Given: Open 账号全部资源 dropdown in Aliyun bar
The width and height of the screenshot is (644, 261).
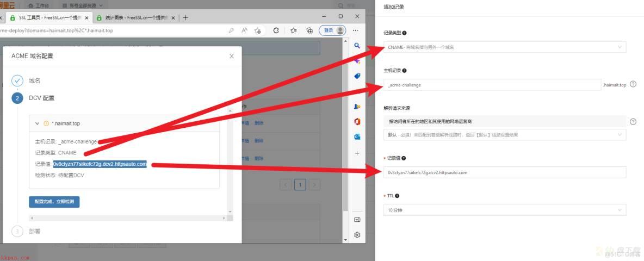Looking at the screenshot, I should 84,5.
